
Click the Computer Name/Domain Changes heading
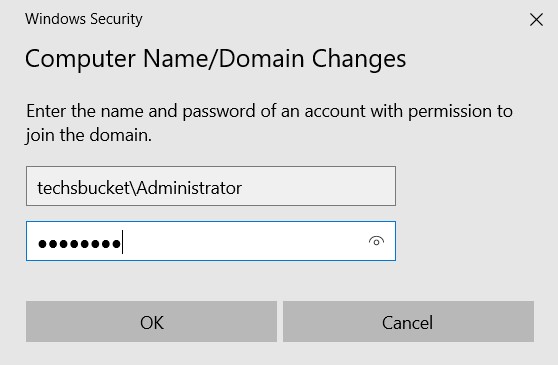215,59
